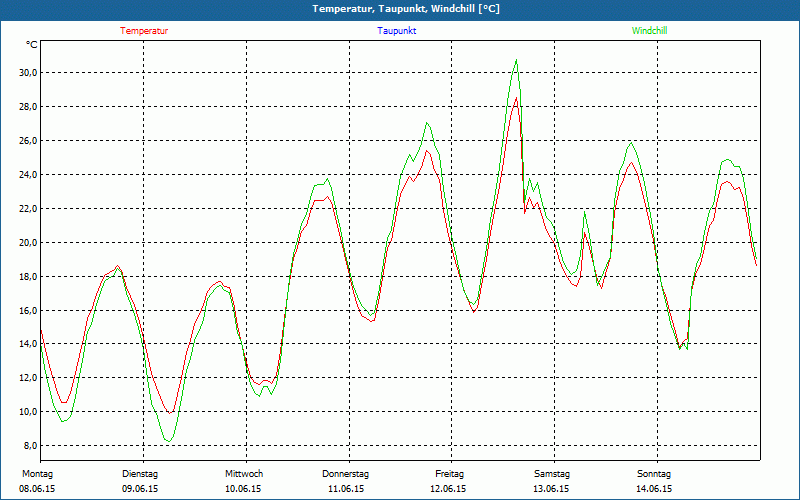The width and height of the screenshot is (800, 500).
Task: Click the Montag day label
Action: click(37, 474)
